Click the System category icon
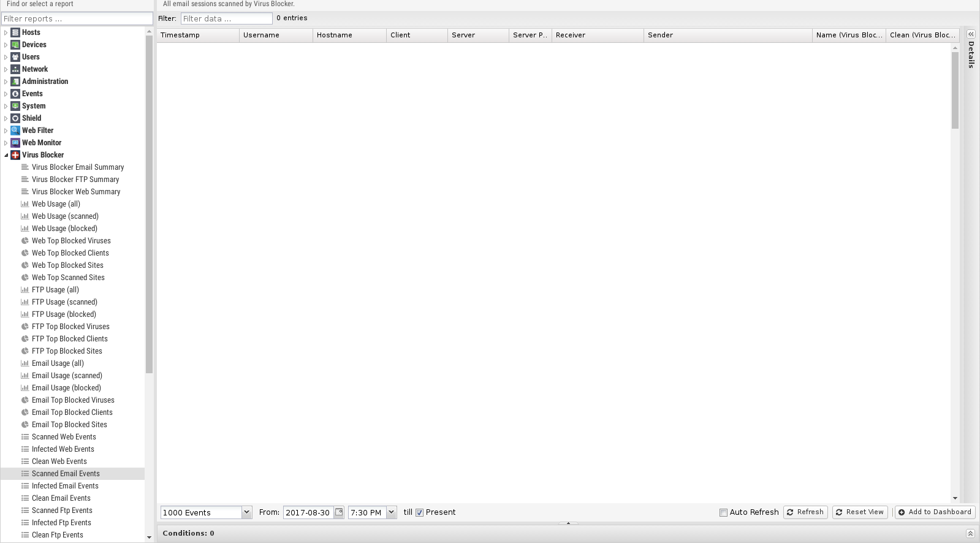Screen dimensions: 980x543 pos(15,106)
